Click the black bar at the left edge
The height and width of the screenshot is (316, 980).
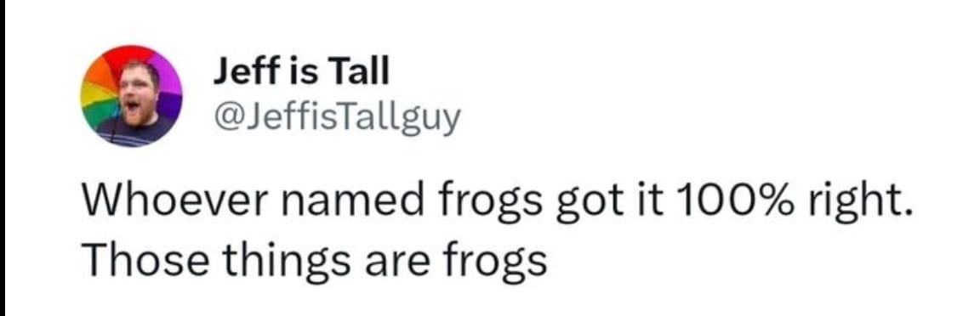(3, 158)
